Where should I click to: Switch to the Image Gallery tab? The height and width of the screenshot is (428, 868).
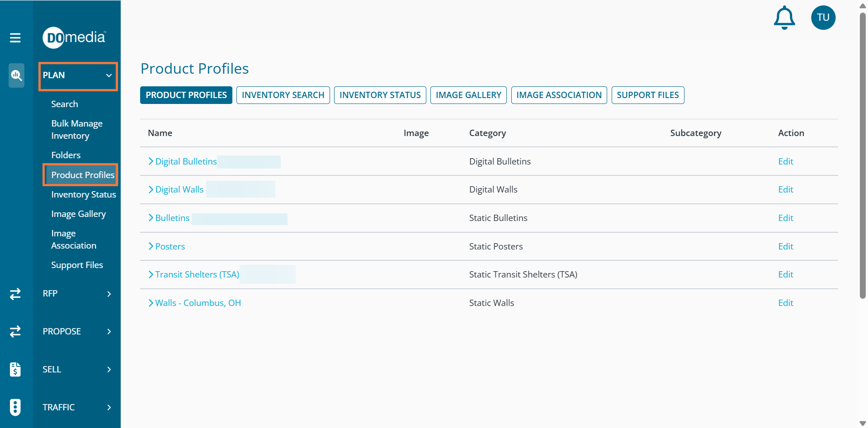[468, 95]
